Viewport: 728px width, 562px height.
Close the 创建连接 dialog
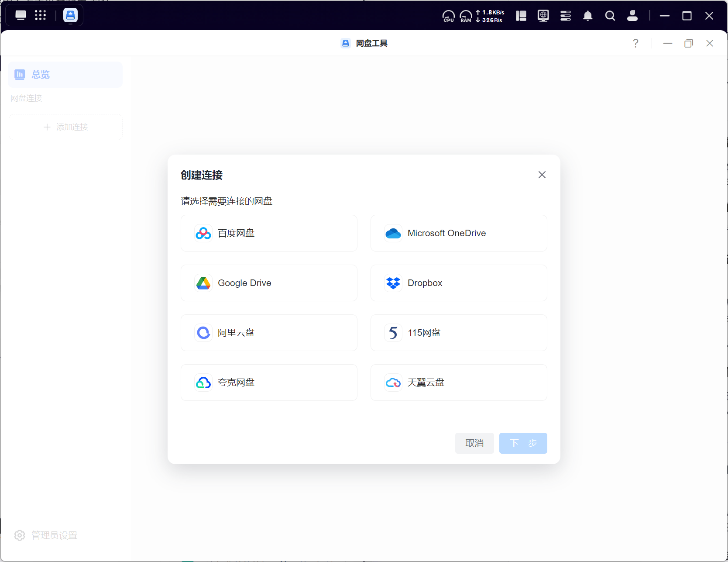pyautogui.click(x=542, y=175)
